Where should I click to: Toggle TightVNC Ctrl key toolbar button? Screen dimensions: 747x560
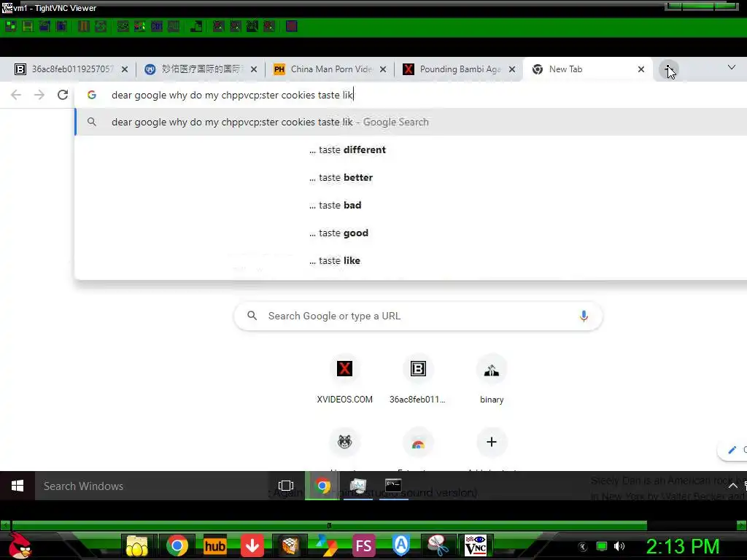157,26
